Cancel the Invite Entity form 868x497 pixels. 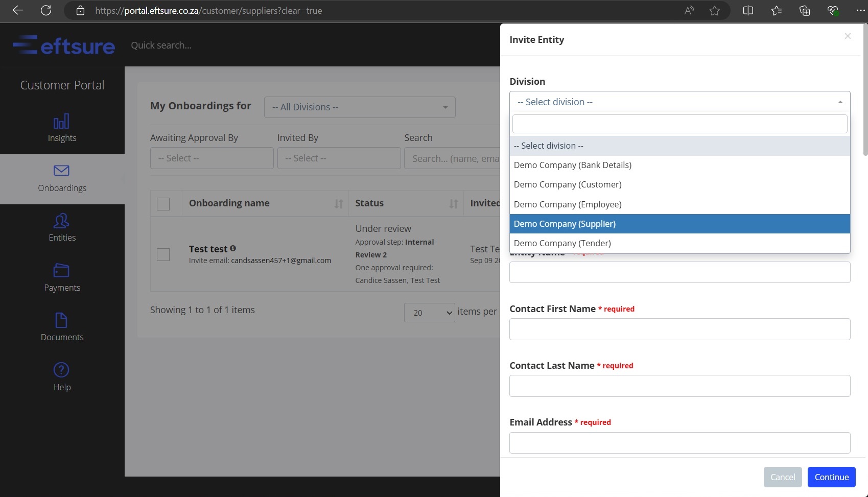(782, 477)
